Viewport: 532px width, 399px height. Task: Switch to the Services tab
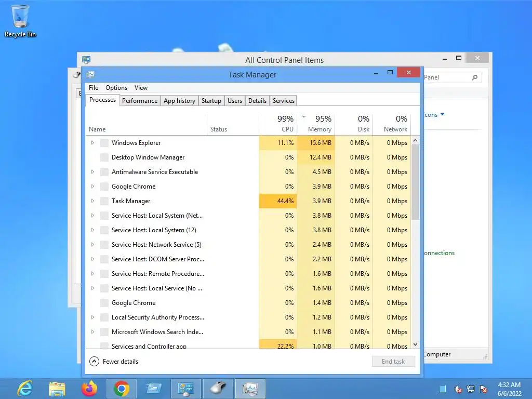coord(284,101)
